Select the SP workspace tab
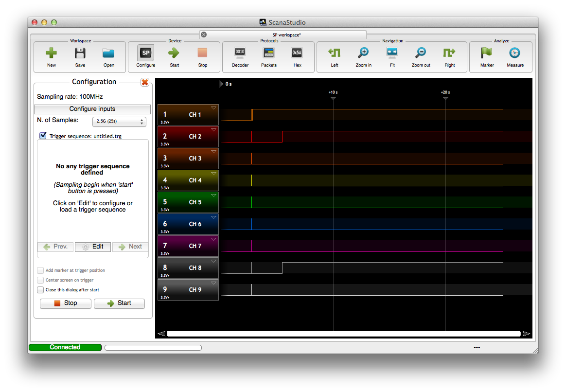Viewport: 566px width, 392px height. [286, 35]
